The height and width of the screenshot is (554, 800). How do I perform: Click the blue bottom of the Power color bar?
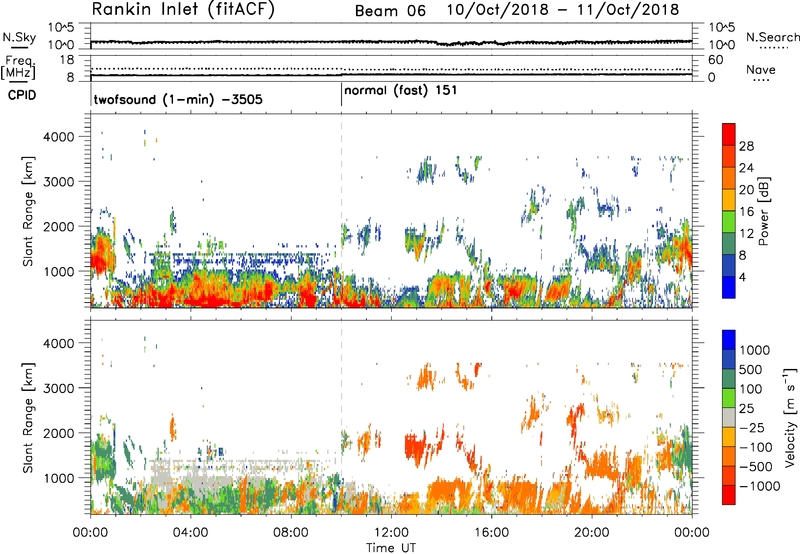(729, 287)
